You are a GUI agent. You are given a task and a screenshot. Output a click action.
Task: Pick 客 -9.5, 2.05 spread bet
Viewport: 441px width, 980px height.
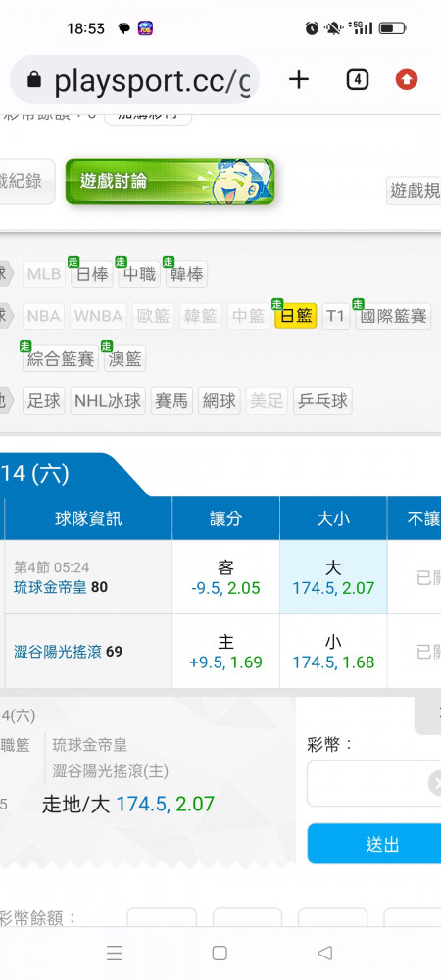pyautogui.click(x=225, y=577)
